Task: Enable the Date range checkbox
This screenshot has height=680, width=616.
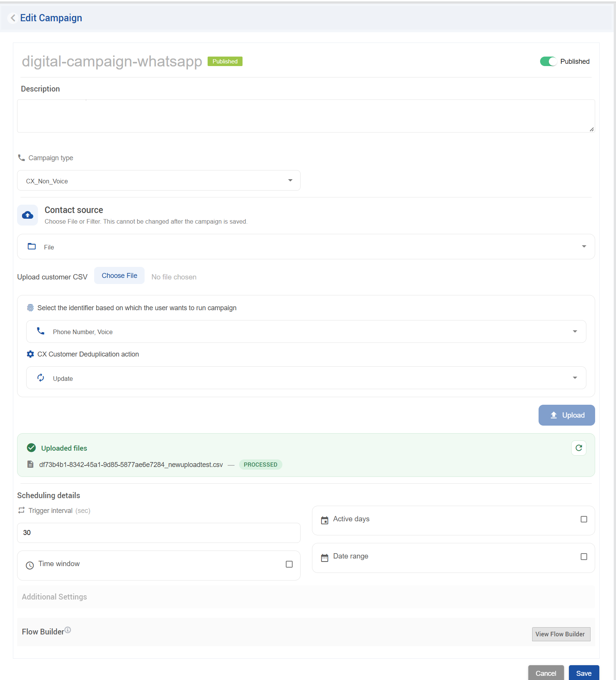Action: (x=584, y=557)
